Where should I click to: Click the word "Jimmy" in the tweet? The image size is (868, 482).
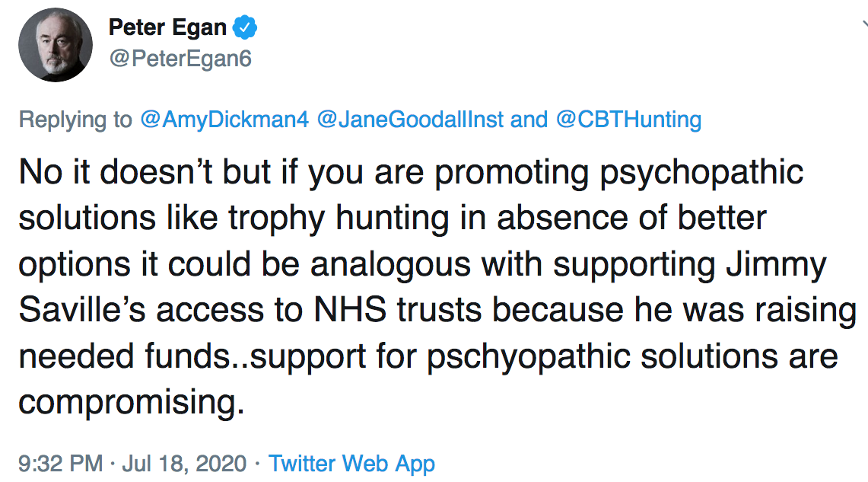(776, 265)
